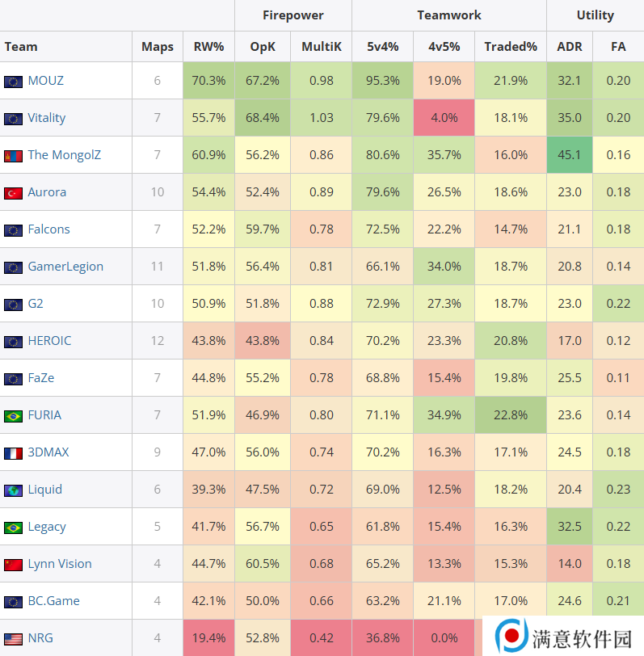Sort table by Team column header
Image resolution: width=644 pixels, height=656 pixels.
point(66,46)
